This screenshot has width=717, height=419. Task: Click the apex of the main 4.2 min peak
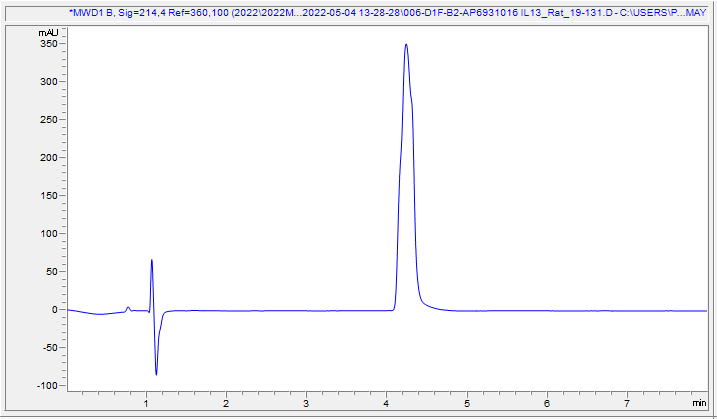pos(405,45)
